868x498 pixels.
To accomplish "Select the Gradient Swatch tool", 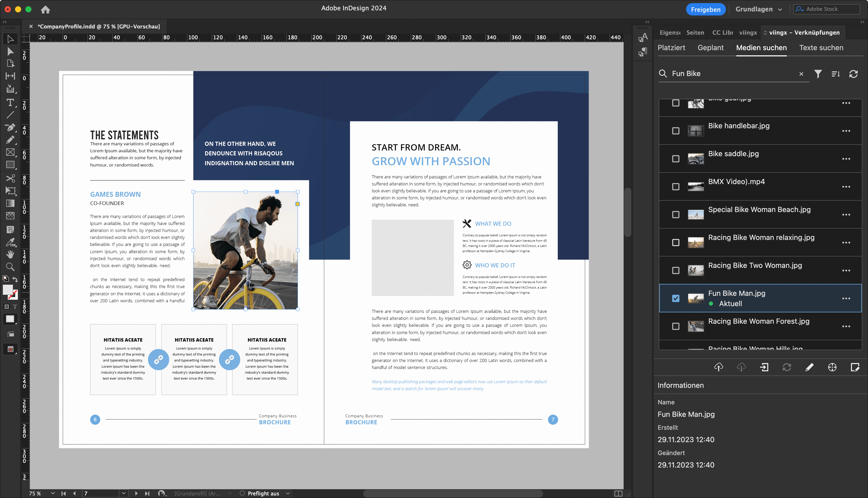I will (10, 203).
